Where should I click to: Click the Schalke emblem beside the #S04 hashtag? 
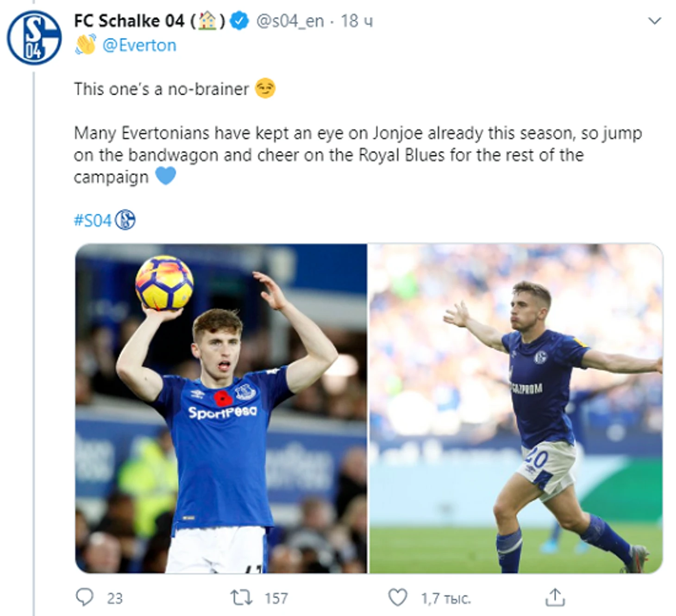[x=125, y=220]
